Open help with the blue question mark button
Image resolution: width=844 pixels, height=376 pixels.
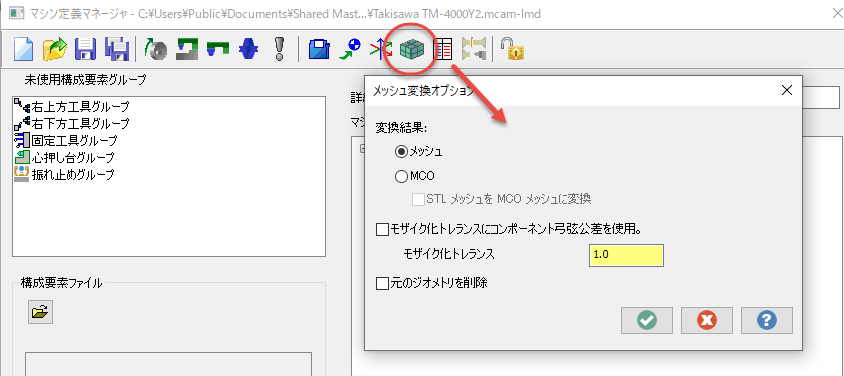pos(766,321)
